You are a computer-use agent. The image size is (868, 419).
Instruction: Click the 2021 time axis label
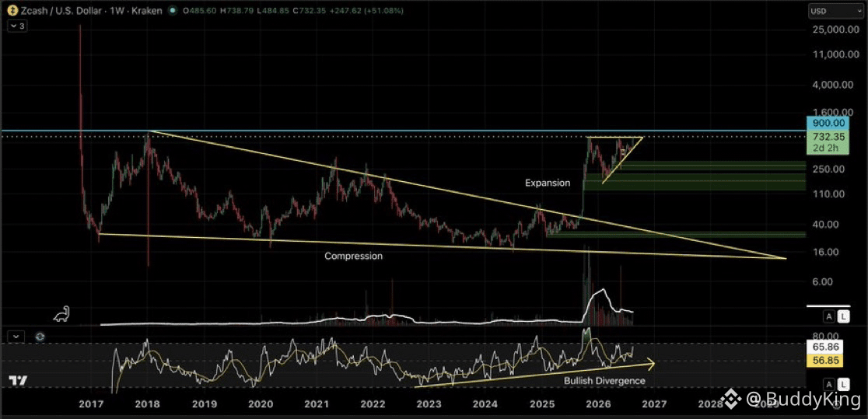317,404
